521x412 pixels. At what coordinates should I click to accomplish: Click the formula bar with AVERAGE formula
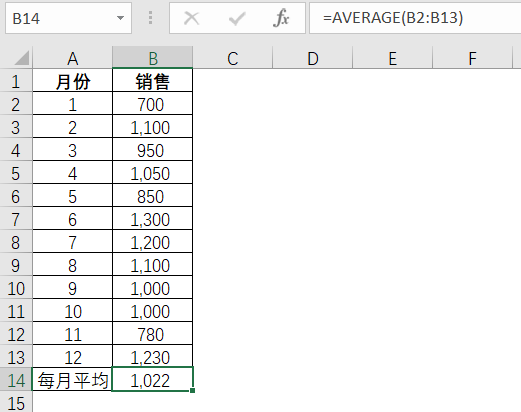(415, 18)
